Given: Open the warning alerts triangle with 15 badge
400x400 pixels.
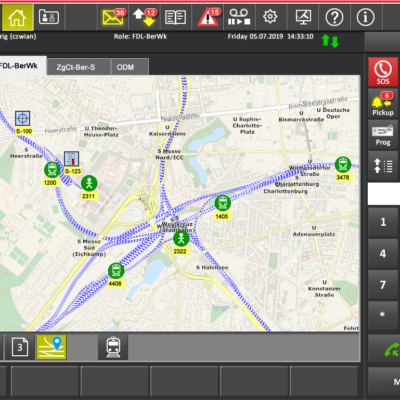Looking at the screenshot, I should click(x=208, y=17).
